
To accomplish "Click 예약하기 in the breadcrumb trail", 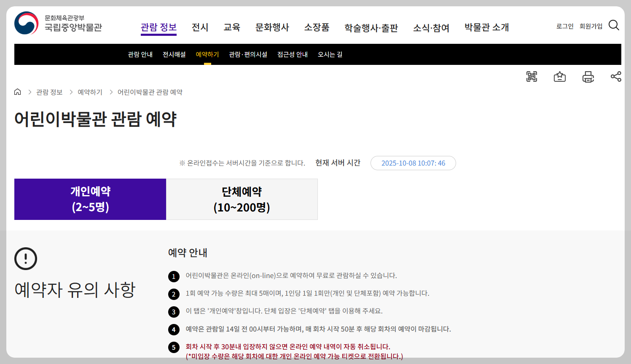I will [89, 91].
